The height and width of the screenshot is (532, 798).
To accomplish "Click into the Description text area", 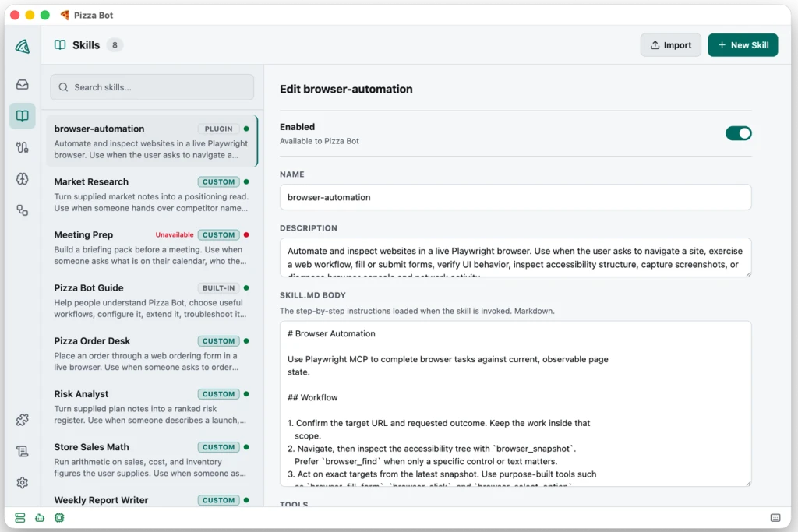I will click(515, 258).
